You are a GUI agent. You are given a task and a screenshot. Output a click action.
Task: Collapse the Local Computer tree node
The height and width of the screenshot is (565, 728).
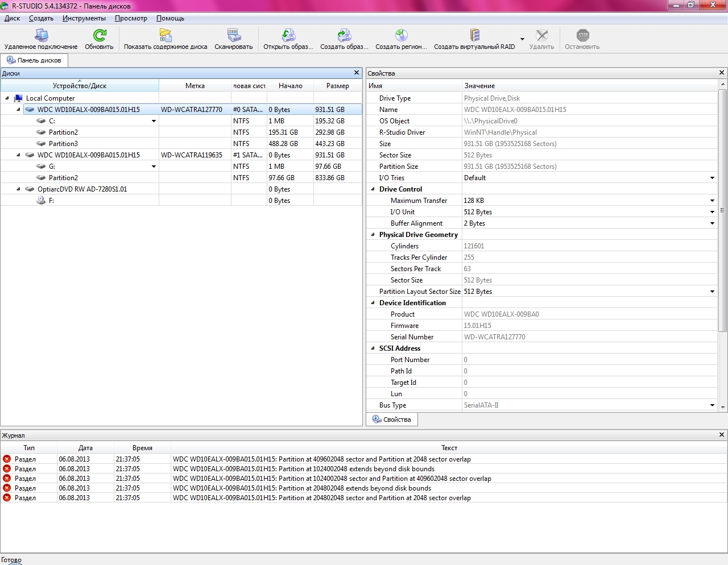[x=7, y=98]
